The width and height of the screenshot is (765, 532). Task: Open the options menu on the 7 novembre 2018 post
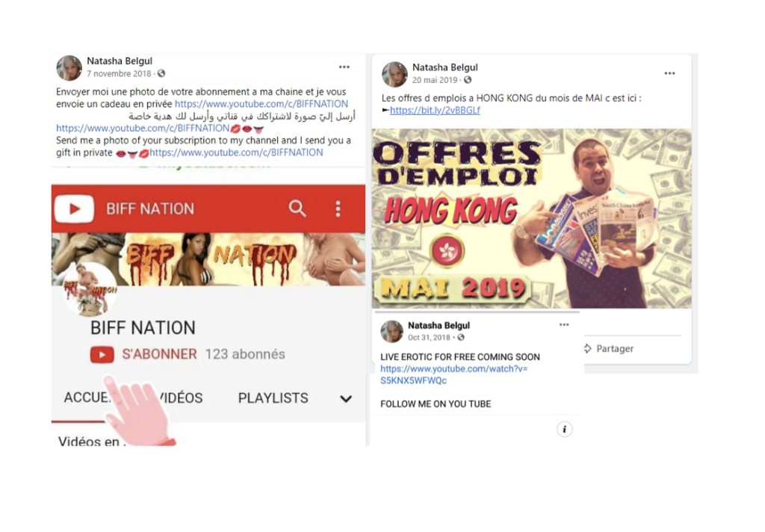coord(344,66)
